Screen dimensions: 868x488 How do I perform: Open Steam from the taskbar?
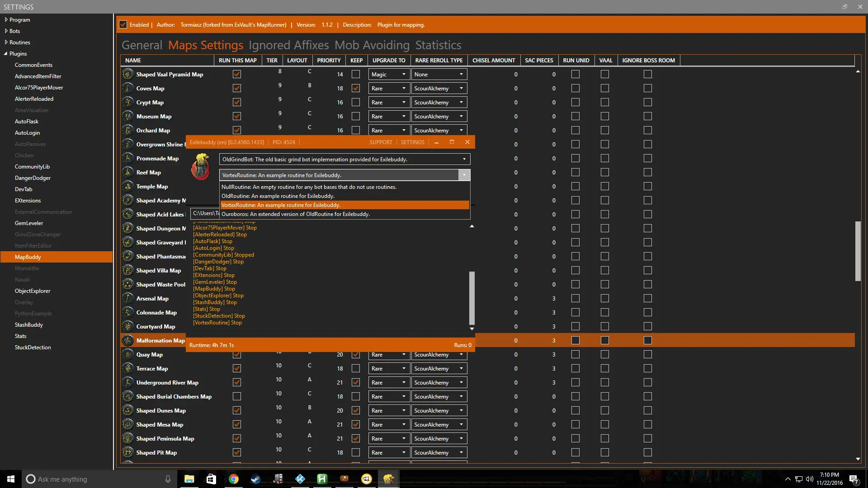pos(256,479)
